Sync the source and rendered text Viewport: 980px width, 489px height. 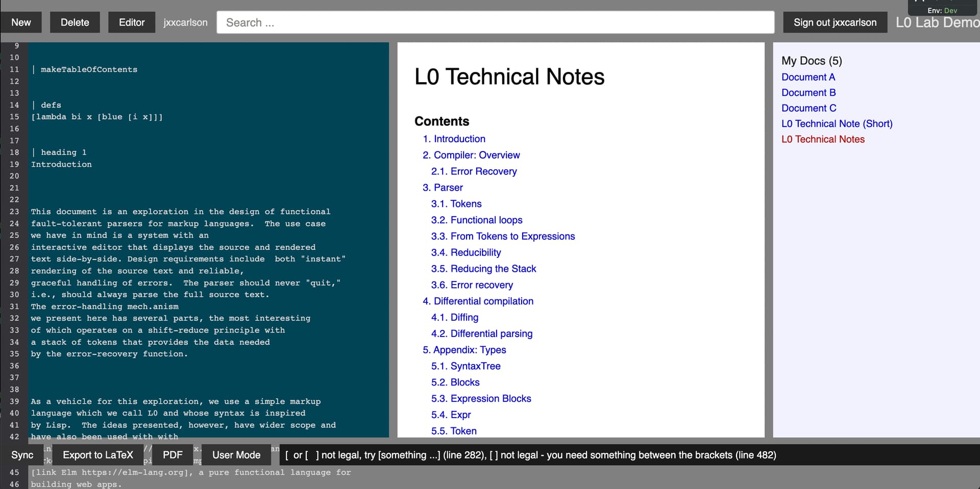tap(22, 455)
